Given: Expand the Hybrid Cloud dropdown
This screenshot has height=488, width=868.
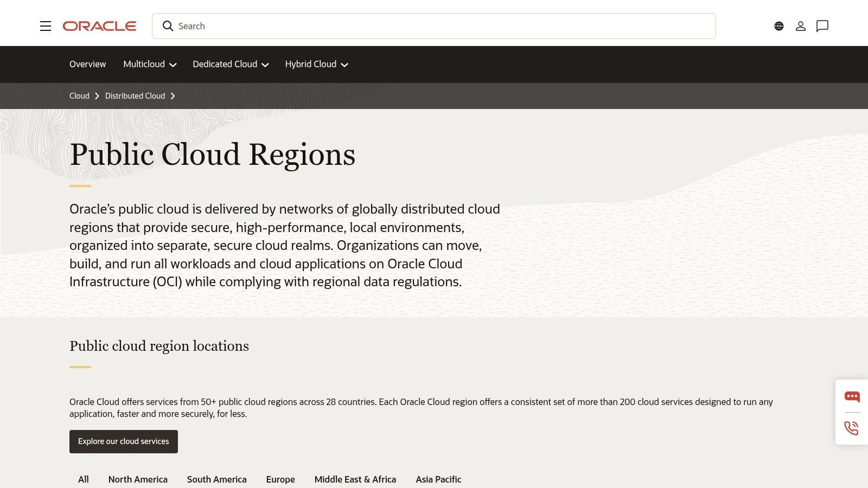Looking at the screenshot, I should tap(316, 64).
